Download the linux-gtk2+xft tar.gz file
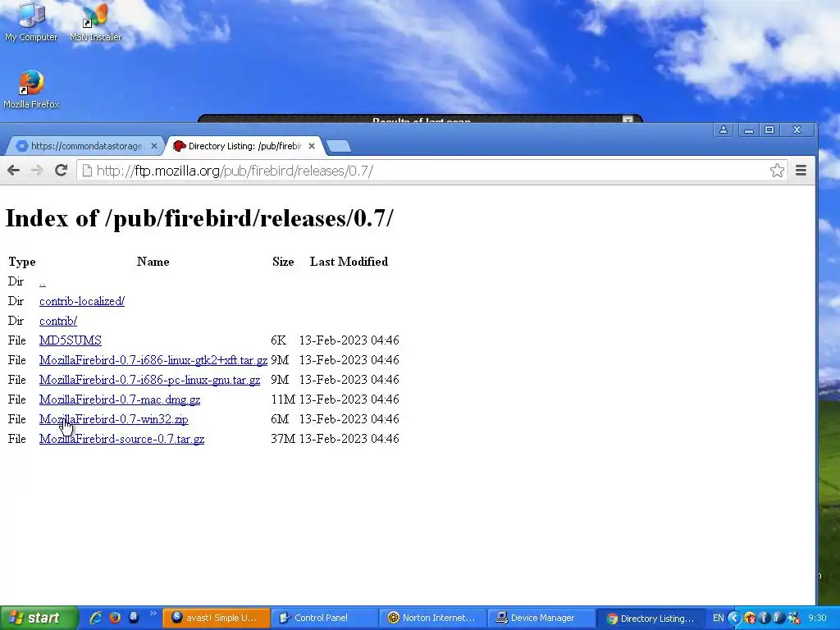840x630 pixels. pos(153,360)
